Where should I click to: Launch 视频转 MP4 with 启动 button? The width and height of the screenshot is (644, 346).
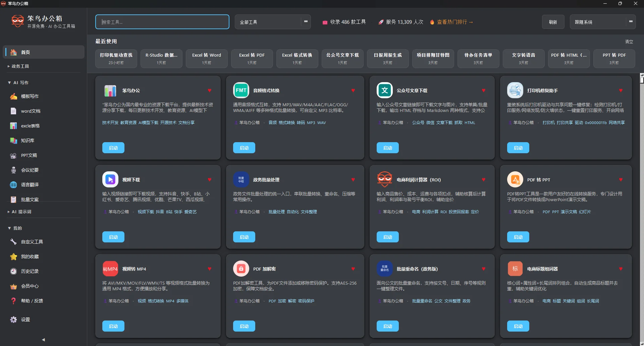tap(113, 326)
